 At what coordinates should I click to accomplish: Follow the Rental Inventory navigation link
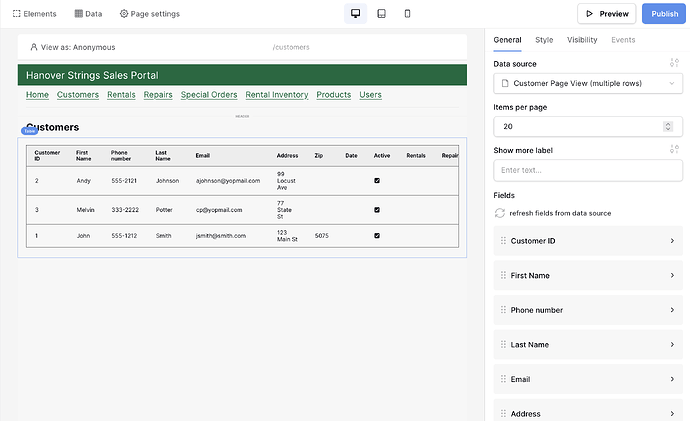(276, 95)
